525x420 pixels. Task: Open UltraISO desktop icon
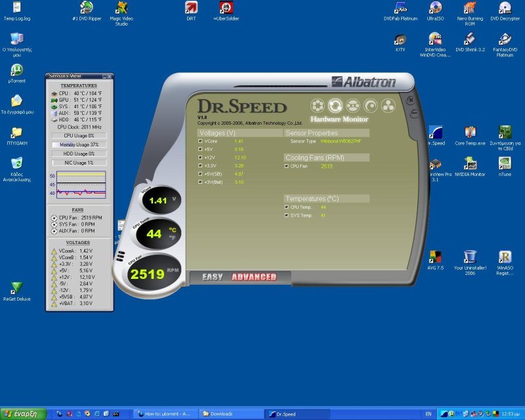coord(435,11)
